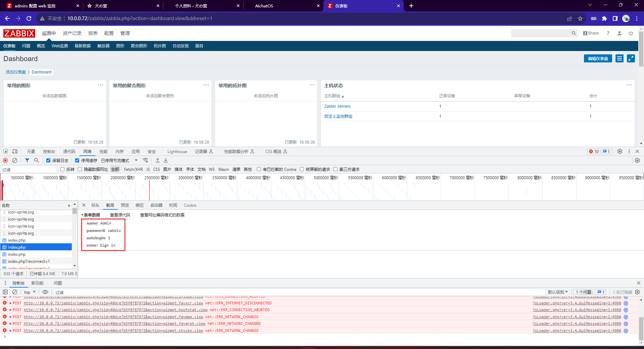This screenshot has width=644, height=349.
Task: Open the user profile icon in Zabbix header
Action: tap(620, 33)
